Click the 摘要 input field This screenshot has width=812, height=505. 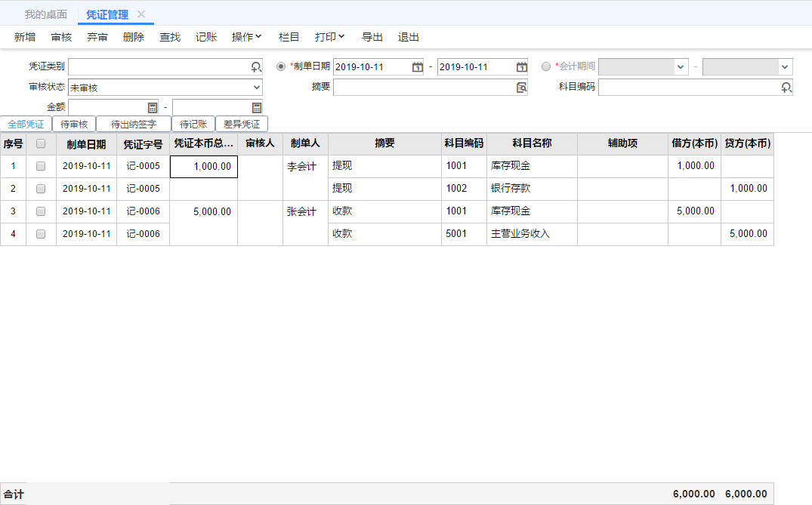point(423,88)
